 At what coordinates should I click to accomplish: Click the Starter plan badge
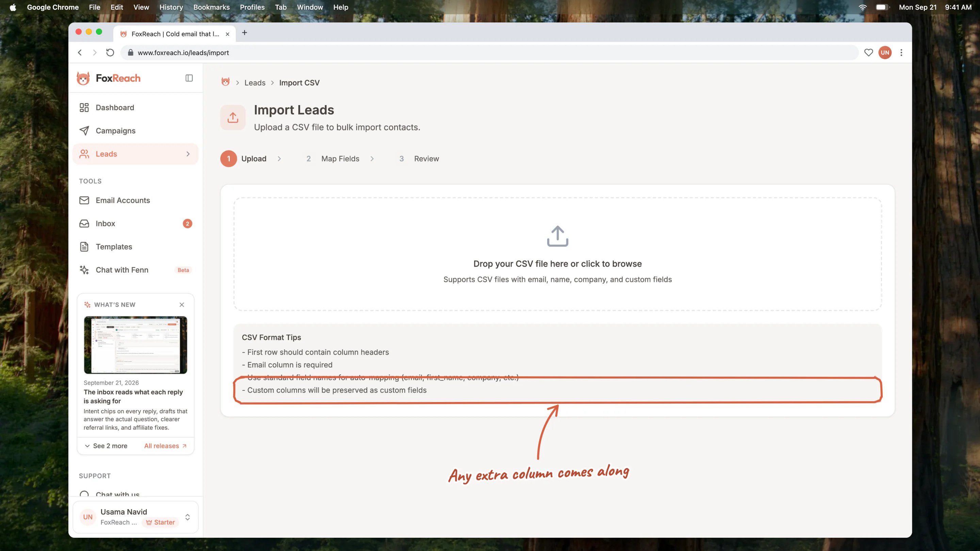click(160, 522)
